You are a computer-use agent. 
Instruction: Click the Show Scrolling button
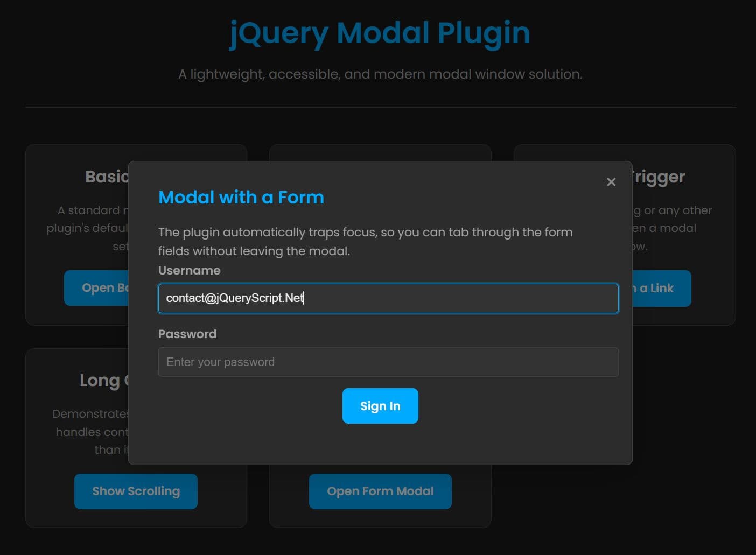[136, 491]
